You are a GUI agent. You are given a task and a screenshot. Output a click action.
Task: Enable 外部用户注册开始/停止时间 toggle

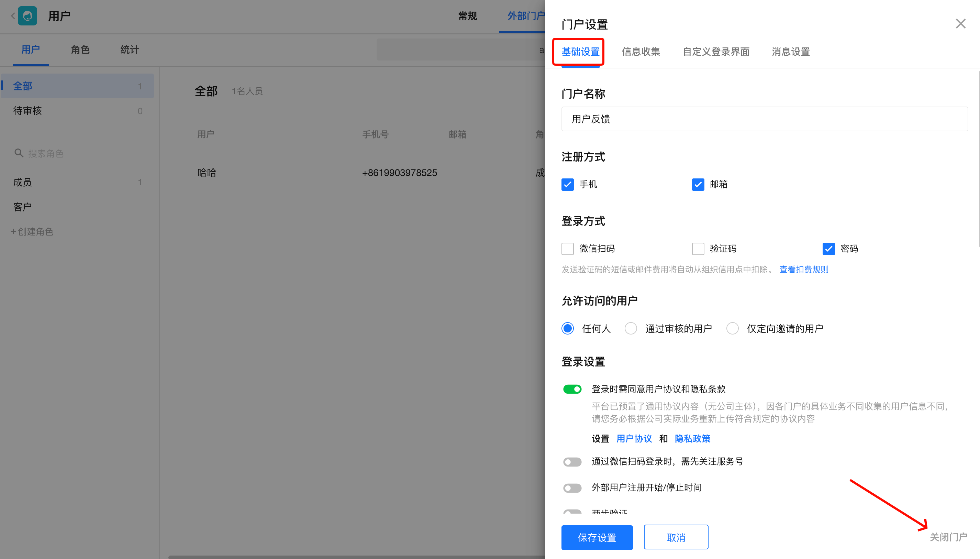[x=572, y=488]
